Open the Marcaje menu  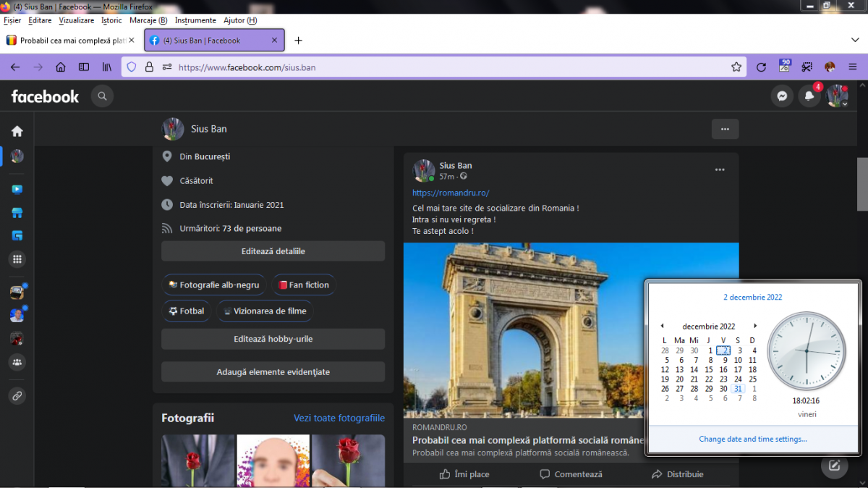click(148, 20)
